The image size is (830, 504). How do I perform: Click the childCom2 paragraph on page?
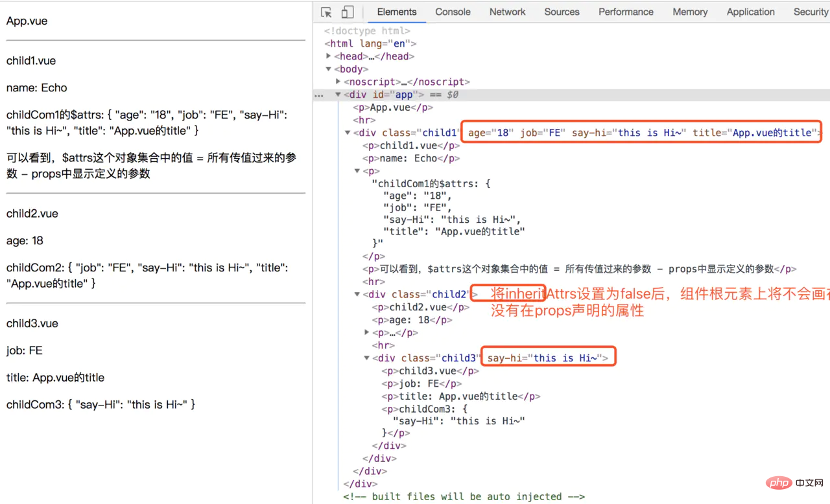click(147, 275)
